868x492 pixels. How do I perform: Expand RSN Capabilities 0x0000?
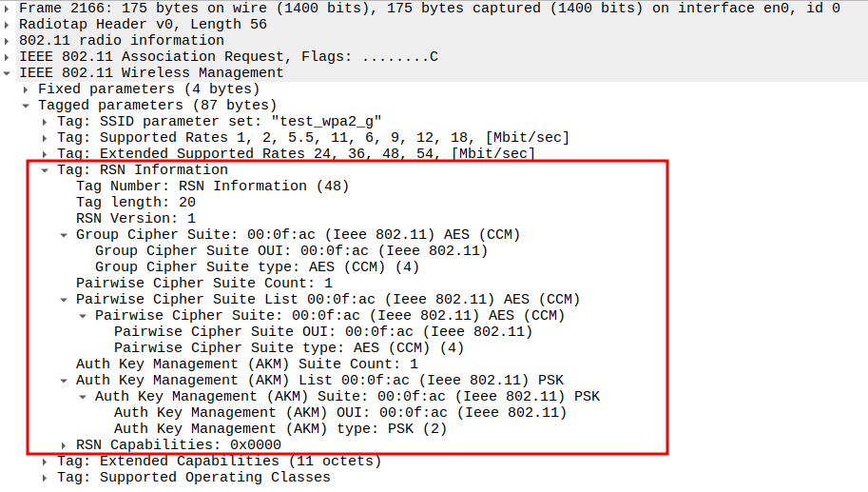65,444
